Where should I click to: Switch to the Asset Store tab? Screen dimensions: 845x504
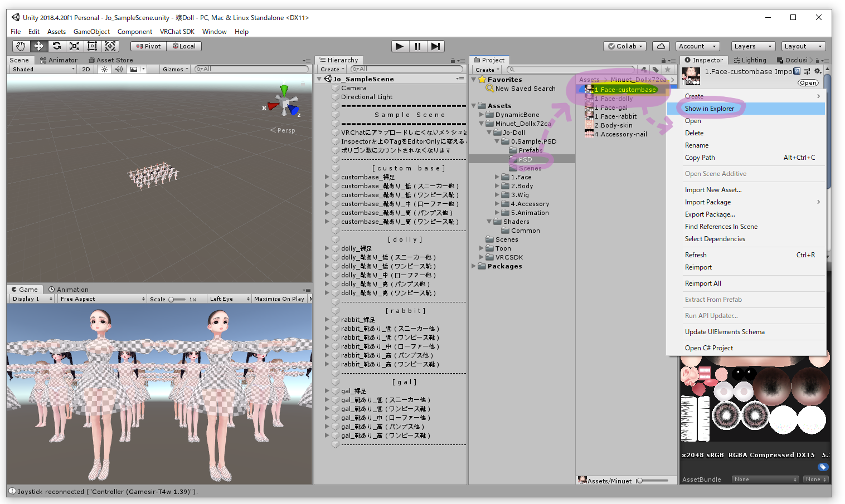coord(111,60)
